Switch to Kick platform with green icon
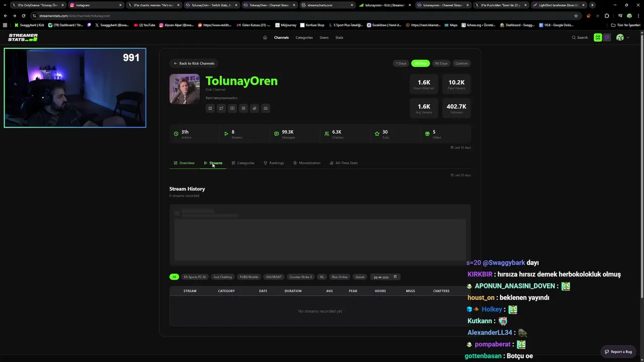The height and width of the screenshot is (362, 644). pos(598,37)
